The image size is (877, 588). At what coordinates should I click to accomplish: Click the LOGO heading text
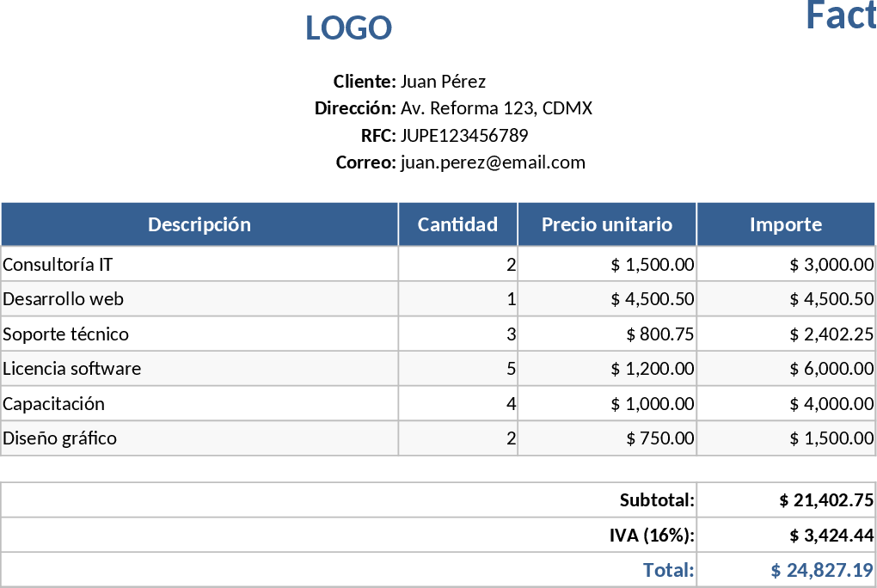tap(348, 28)
